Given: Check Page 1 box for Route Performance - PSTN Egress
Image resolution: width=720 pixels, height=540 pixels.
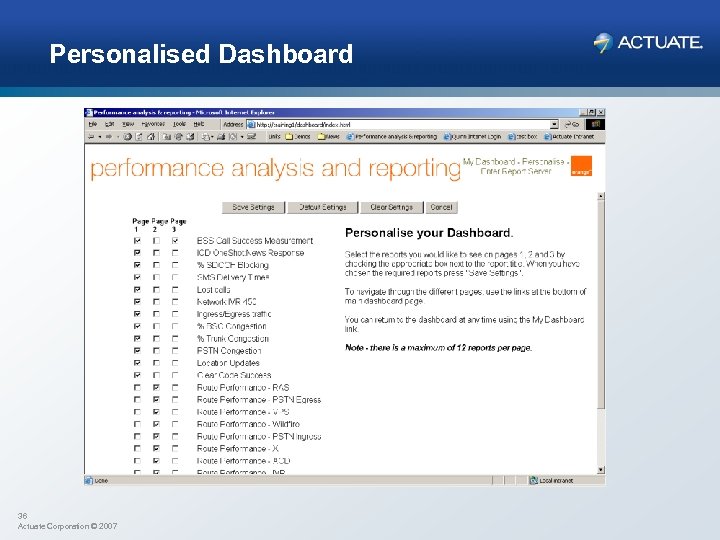Looking at the screenshot, I should (x=137, y=399).
